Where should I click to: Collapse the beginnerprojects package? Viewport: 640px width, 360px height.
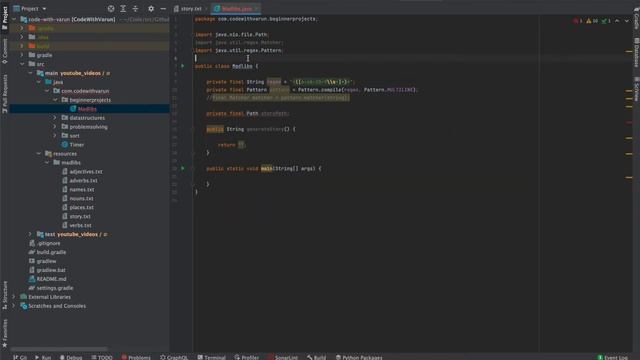pyautogui.click(x=55, y=100)
